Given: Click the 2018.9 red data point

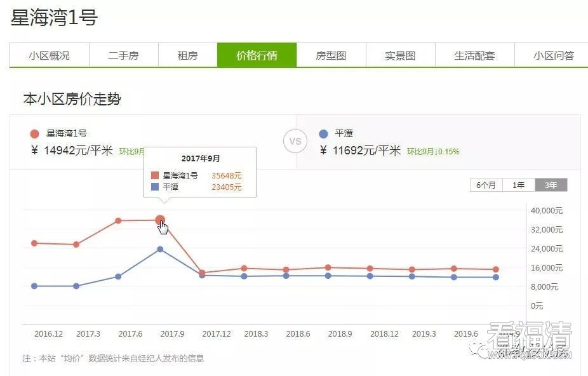Looking at the screenshot, I should 328,267.
